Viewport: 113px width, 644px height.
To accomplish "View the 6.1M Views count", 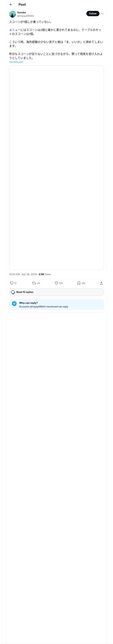I will pyautogui.click(x=45, y=274).
